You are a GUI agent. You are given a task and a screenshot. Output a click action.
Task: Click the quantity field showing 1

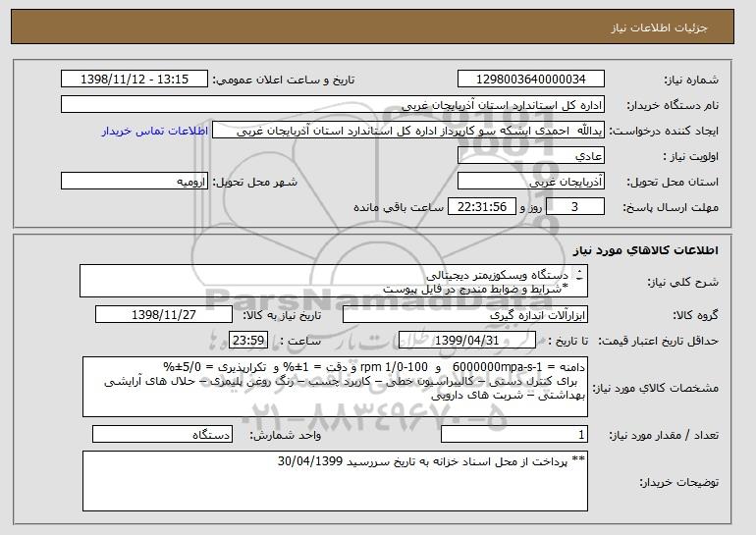coord(514,434)
